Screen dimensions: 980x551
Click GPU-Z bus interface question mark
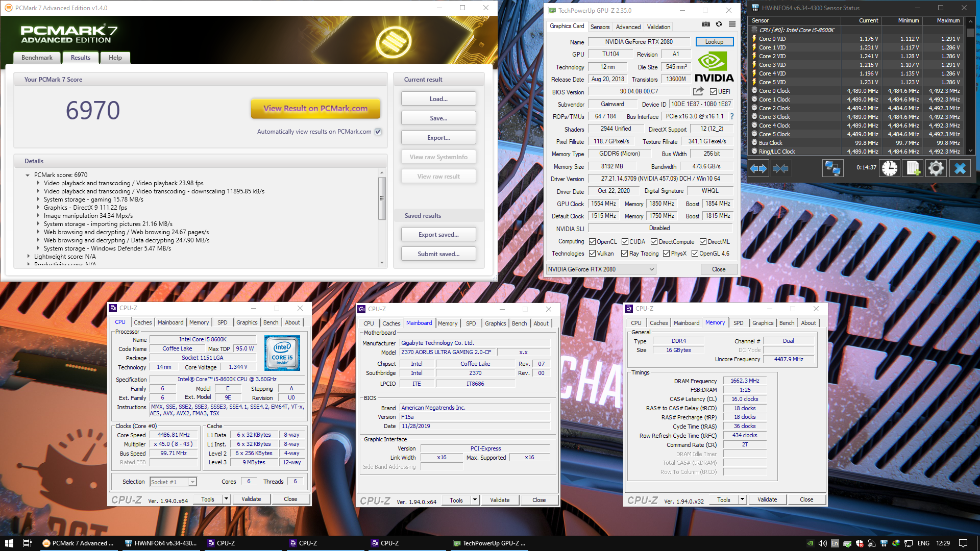click(731, 116)
